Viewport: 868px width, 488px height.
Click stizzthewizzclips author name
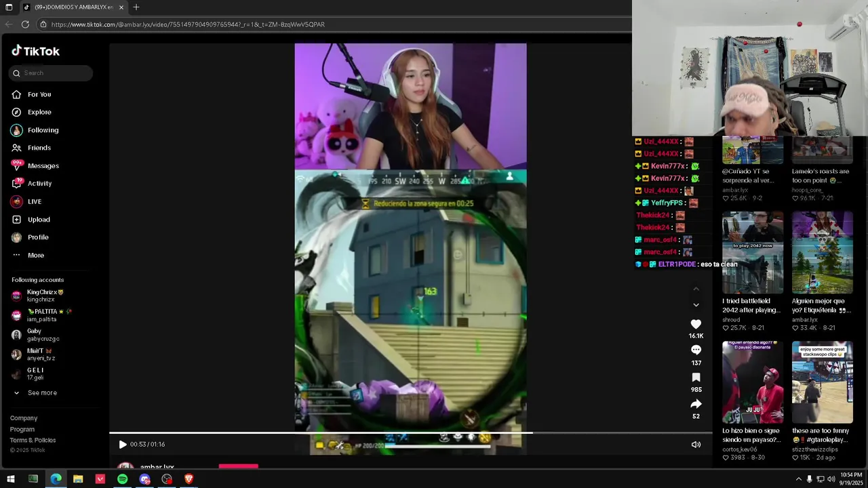815,449
